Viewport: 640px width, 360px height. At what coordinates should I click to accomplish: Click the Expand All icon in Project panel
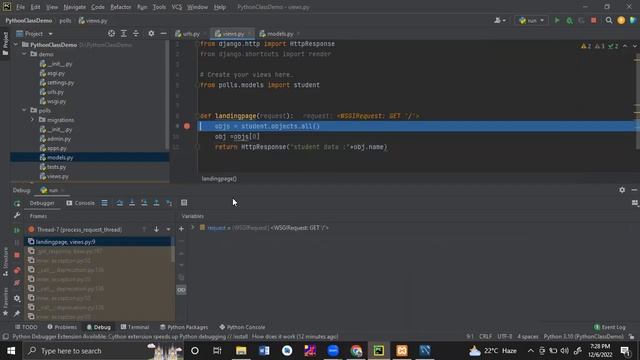[x=124, y=33]
